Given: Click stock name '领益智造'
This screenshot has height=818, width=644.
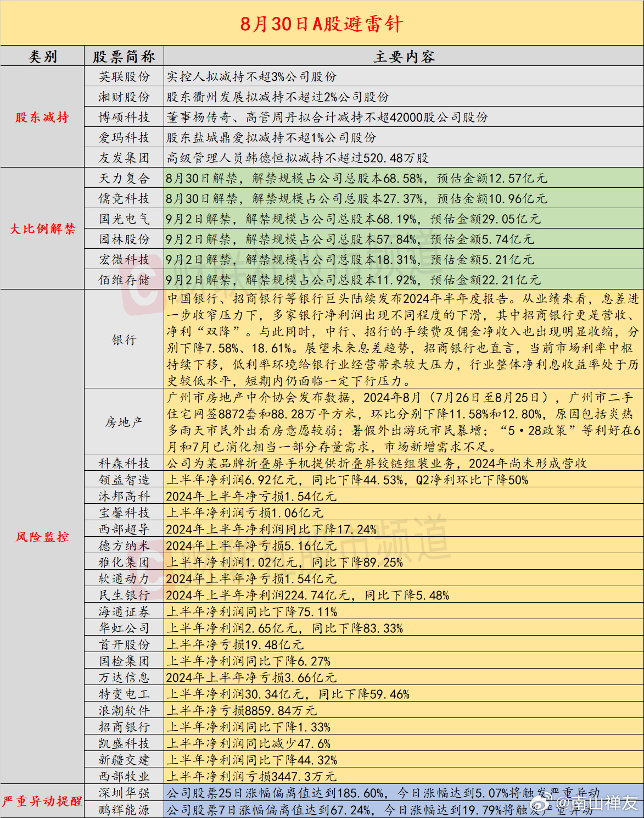Looking at the screenshot, I should (124, 480).
